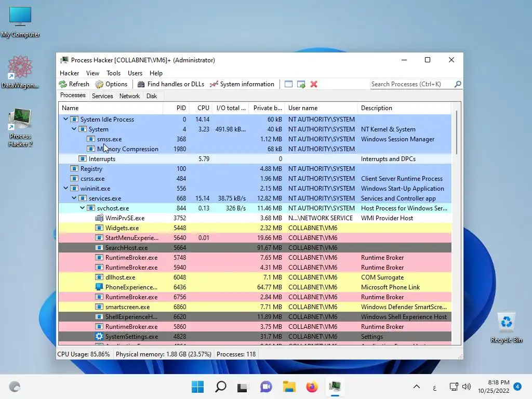532x399 pixels.
Task: Click into Search Processes field
Action: (x=412, y=84)
